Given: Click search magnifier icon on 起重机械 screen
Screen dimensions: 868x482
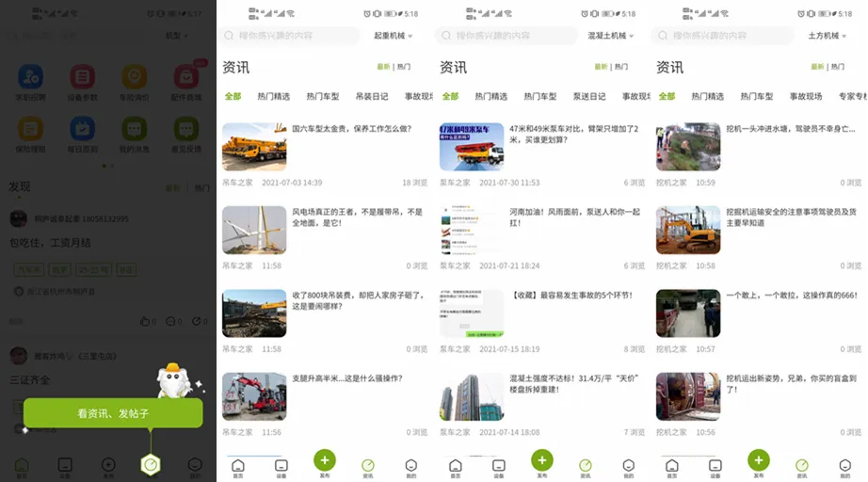Looking at the screenshot, I should coord(229,36).
